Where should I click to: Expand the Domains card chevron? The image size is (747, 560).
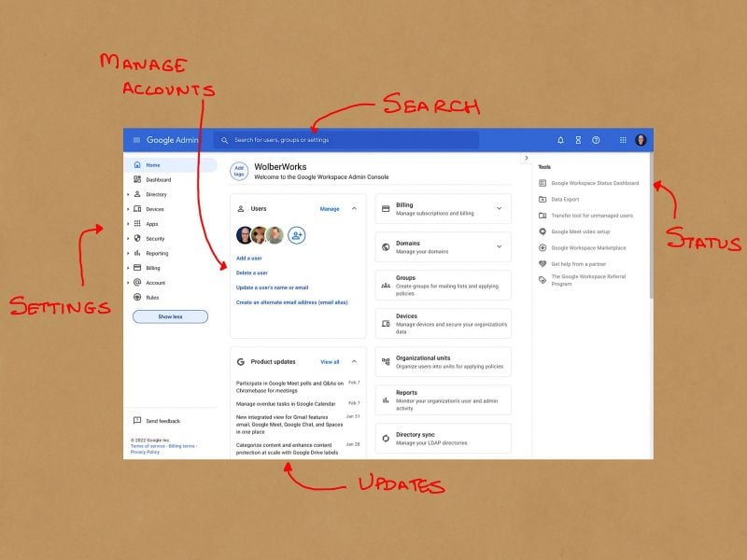(x=499, y=246)
